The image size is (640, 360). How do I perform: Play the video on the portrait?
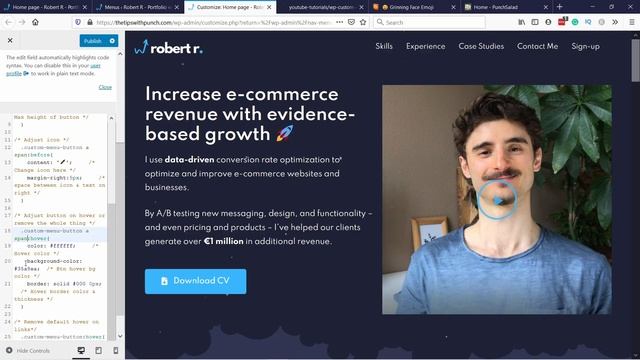(497, 200)
